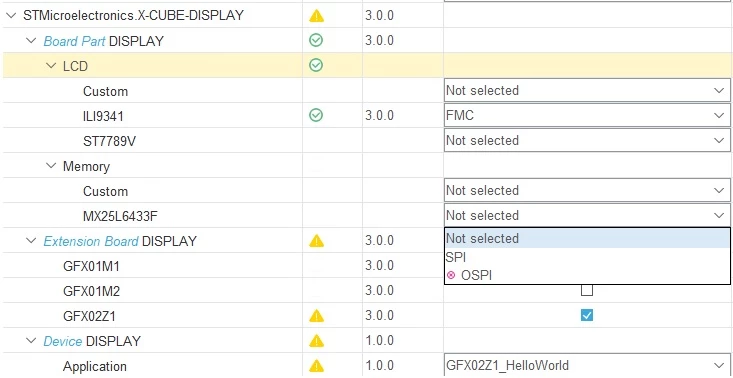The height and width of the screenshot is (378, 733).
Task: Select the ILI9341 row label
Action: click(x=103, y=116)
